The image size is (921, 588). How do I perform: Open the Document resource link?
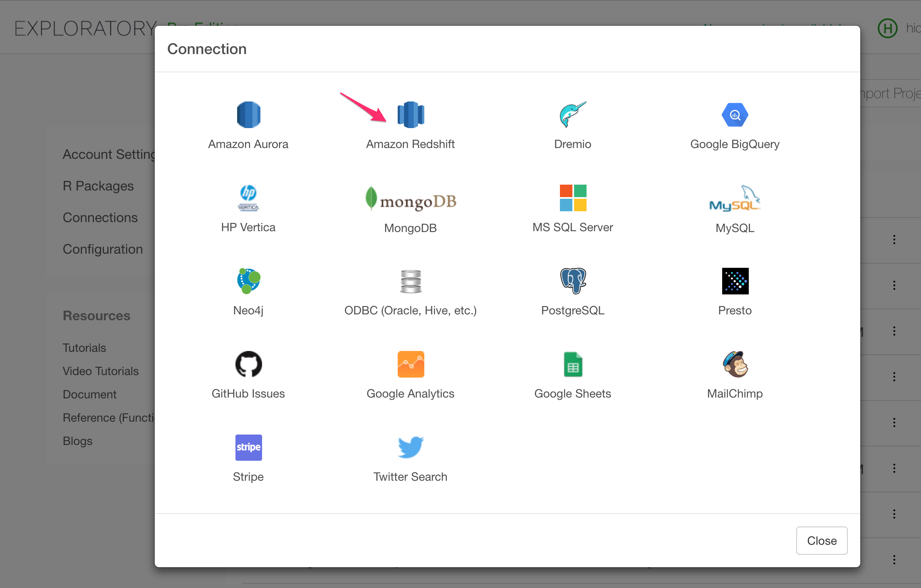pos(89,394)
